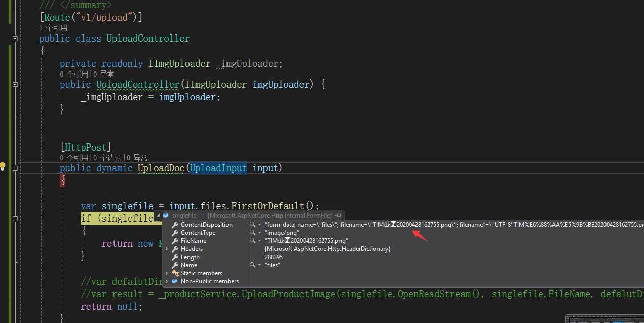Open the ContentDisposition text visualizer magnifier
This screenshot has width=644, height=323.
253,225
